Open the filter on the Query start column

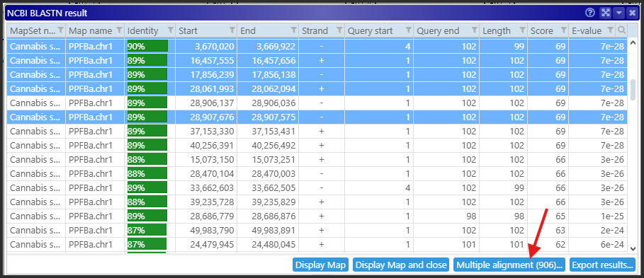pos(409,30)
